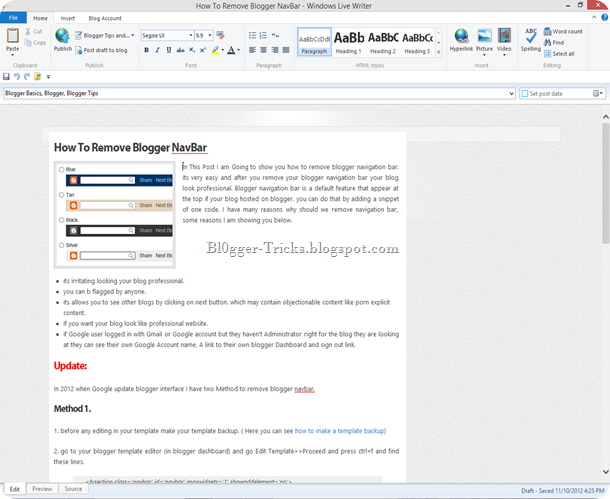Open the highlight color dropdown arrow
Screen dimensions: 610x499
[x=223, y=50]
